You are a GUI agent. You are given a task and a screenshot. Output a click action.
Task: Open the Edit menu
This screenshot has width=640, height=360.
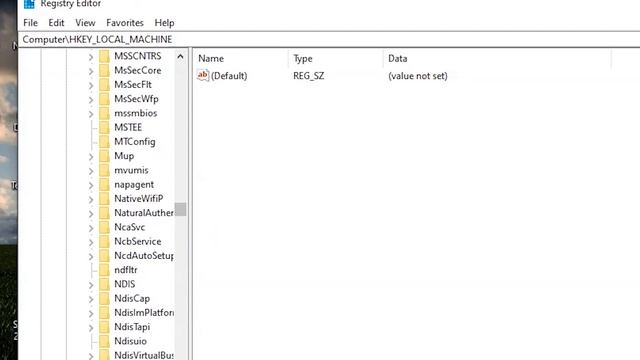56,23
